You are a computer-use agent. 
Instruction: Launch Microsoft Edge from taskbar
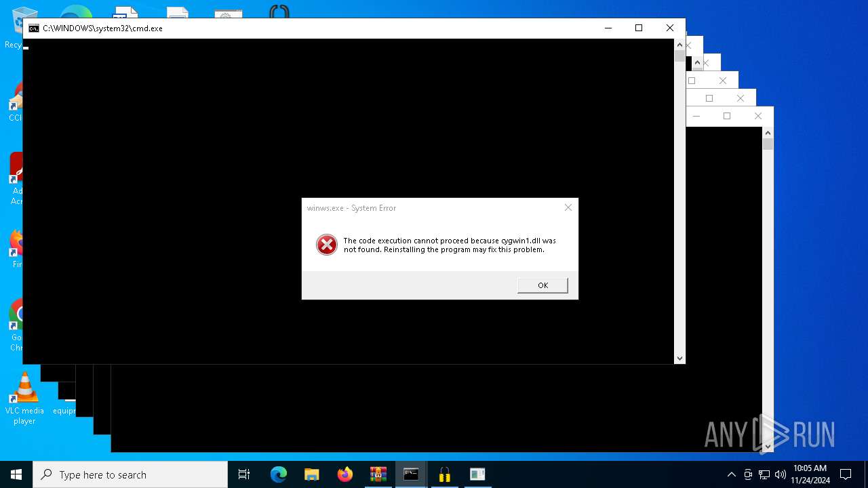(x=279, y=474)
